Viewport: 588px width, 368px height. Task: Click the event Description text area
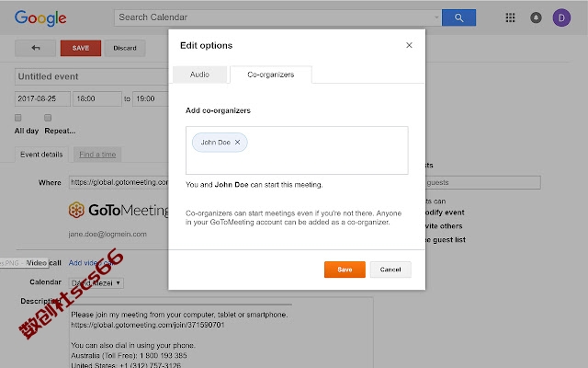pyautogui.click(x=221, y=334)
